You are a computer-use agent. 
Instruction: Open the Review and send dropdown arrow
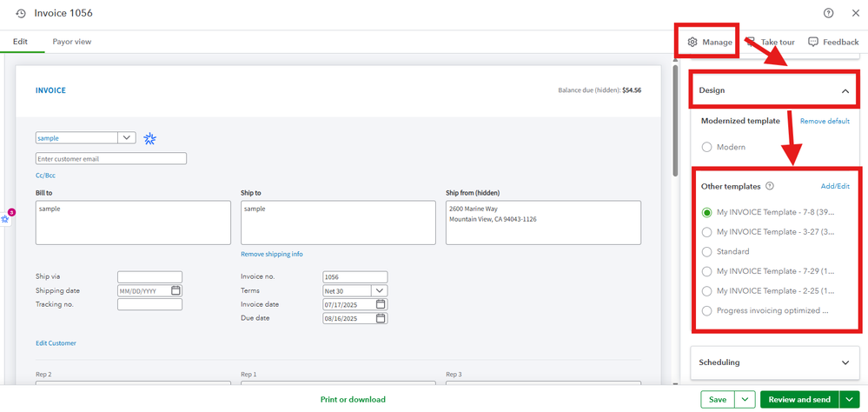click(850, 399)
